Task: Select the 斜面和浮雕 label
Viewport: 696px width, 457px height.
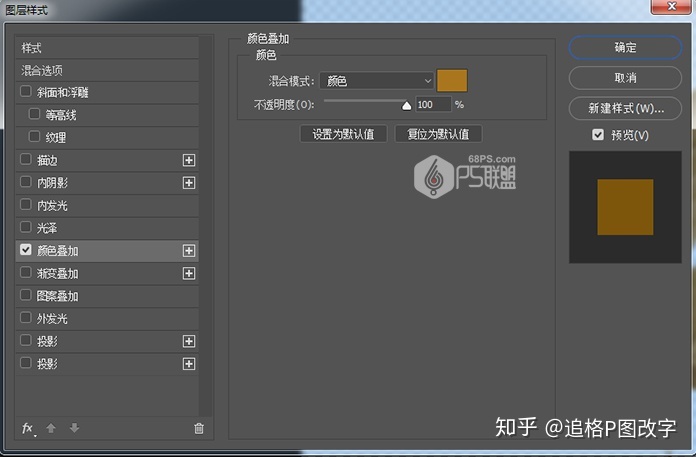Action: click(x=63, y=92)
